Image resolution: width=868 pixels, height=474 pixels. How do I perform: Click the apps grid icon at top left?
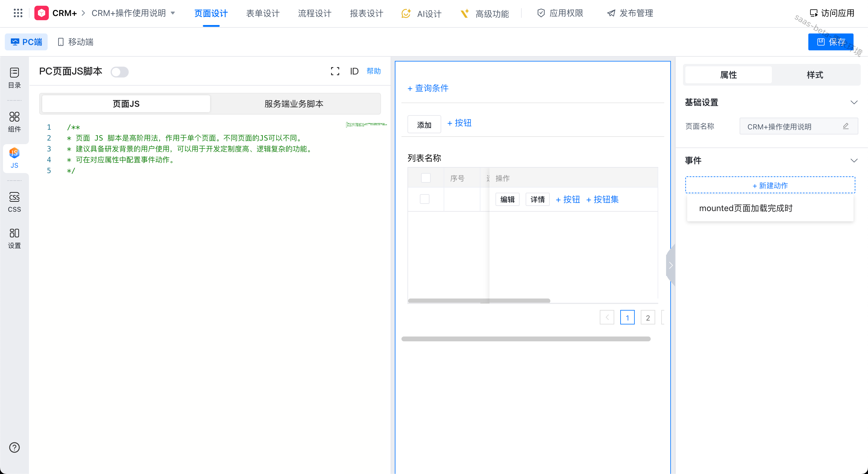18,13
